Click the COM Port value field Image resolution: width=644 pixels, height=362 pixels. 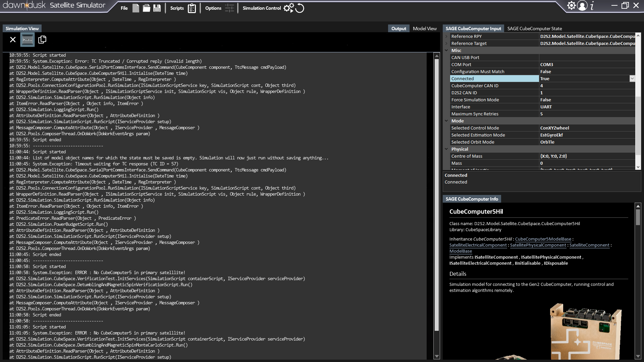point(587,64)
